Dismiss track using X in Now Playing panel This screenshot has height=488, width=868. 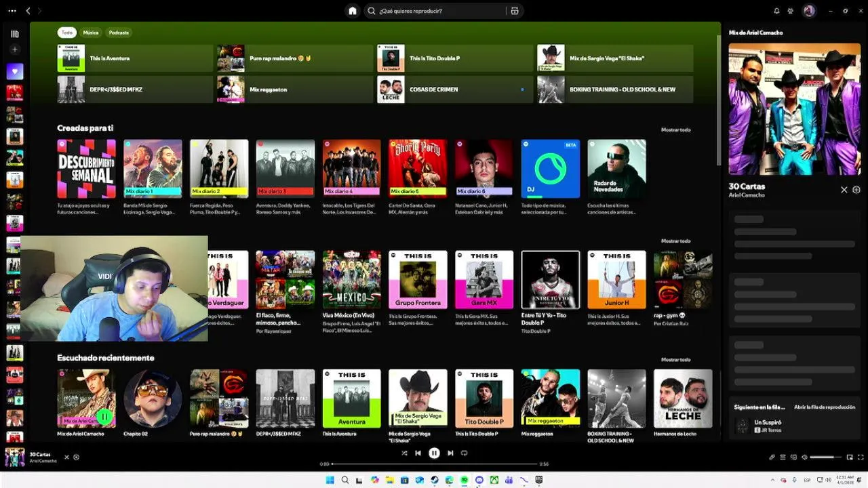844,190
